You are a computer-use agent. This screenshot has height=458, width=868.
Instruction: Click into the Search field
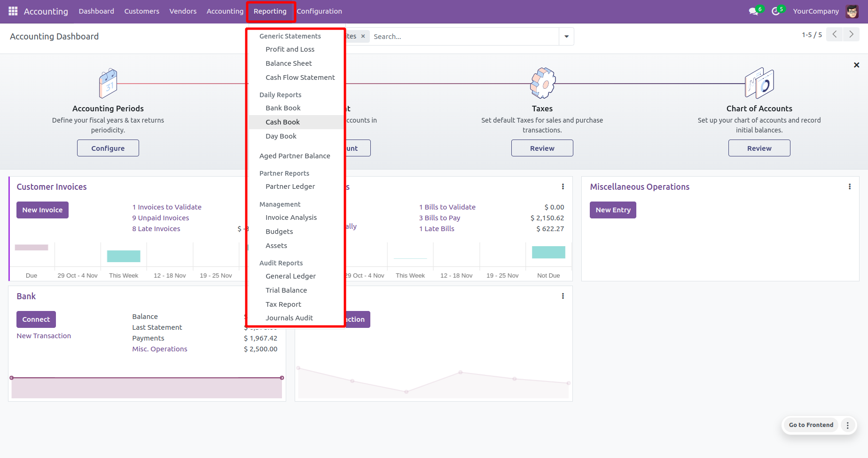(463, 37)
